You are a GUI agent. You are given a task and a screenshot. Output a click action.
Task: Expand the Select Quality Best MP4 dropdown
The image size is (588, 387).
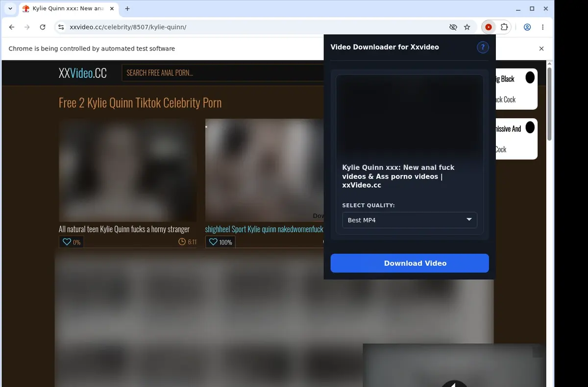[x=410, y=220]
